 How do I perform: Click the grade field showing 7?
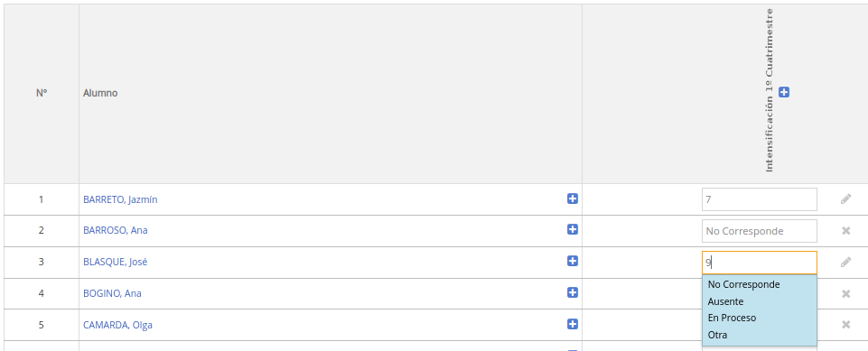coord(759,199)
